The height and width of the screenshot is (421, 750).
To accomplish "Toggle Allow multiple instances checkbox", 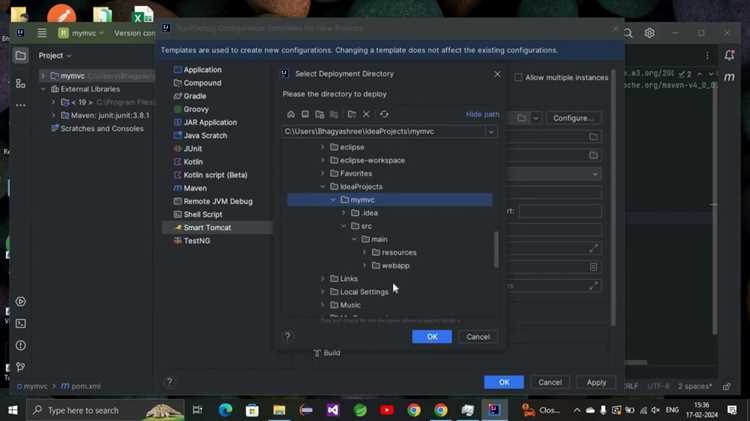I will click(518, 77).
